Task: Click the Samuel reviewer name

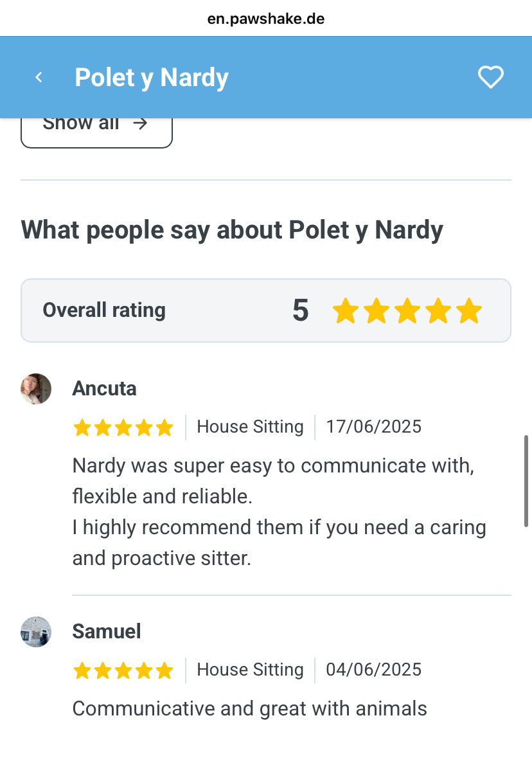Action: coord(107,631)
